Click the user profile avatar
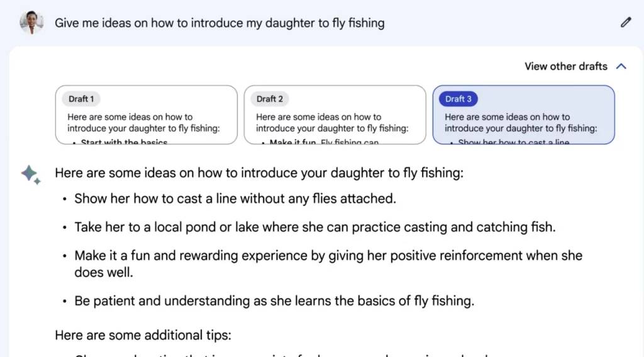 click(31, 23)
